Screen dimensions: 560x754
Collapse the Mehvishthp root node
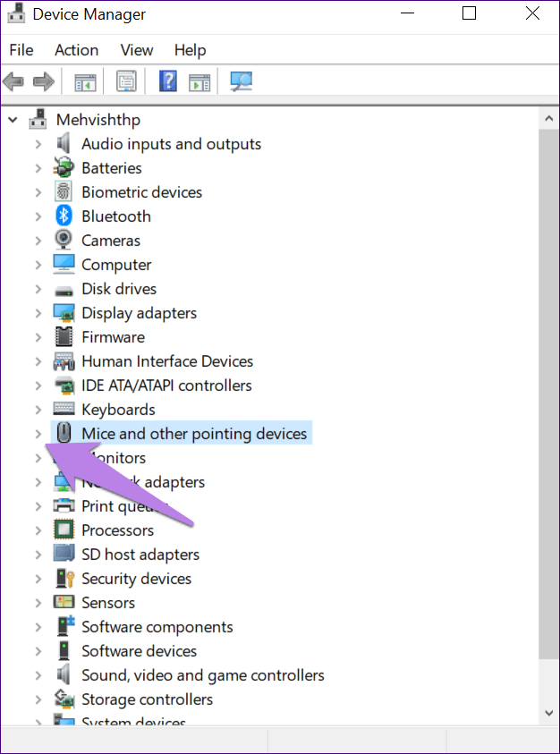13,119
